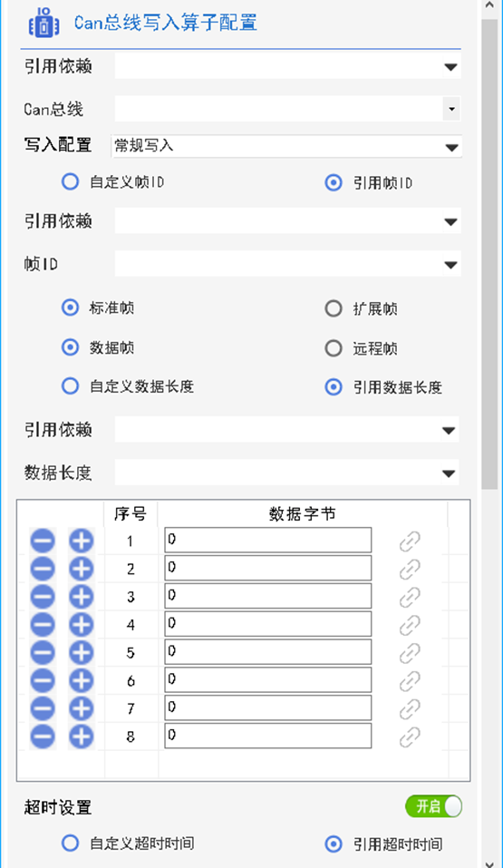Remove data byte row 5 with minus icon
The width and height of the screenshot is (503, 868).
[x=43, y=653]
